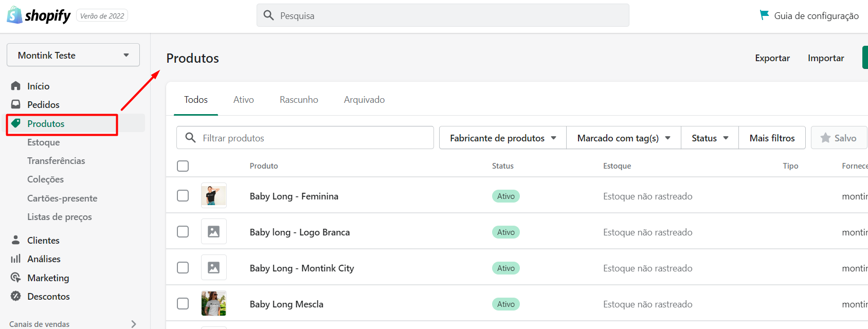Click the Análises bar chart icon
Screen dimensions: 868x329
point(16,259)
